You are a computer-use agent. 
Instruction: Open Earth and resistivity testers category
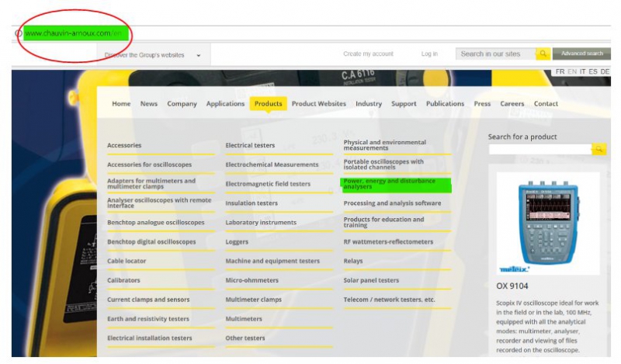tap(148, 319)
